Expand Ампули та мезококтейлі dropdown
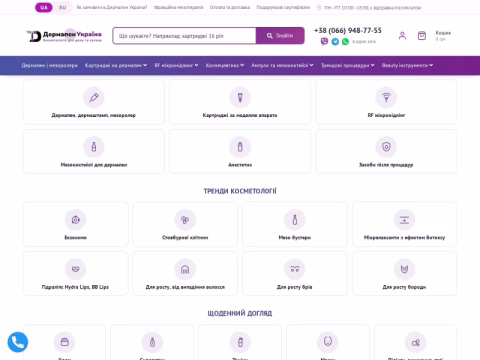Viewport: 480px width, 360px height. (282, 65)
